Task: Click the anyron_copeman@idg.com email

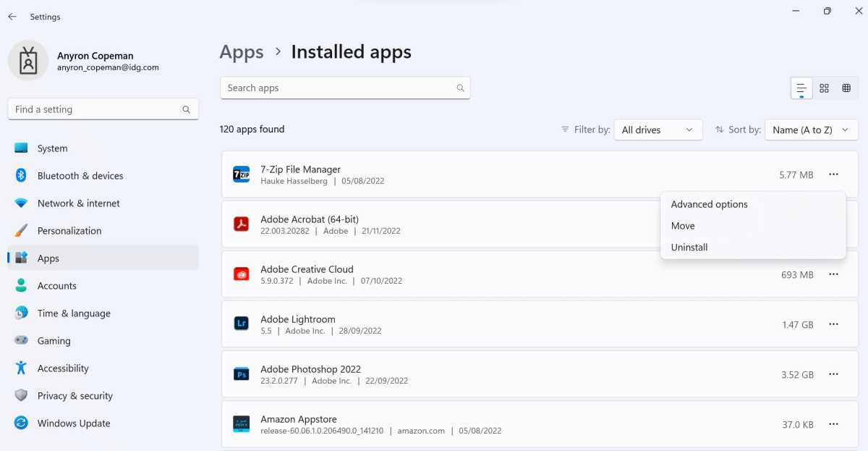Action: pyautogui.click(x=108, y=67)
